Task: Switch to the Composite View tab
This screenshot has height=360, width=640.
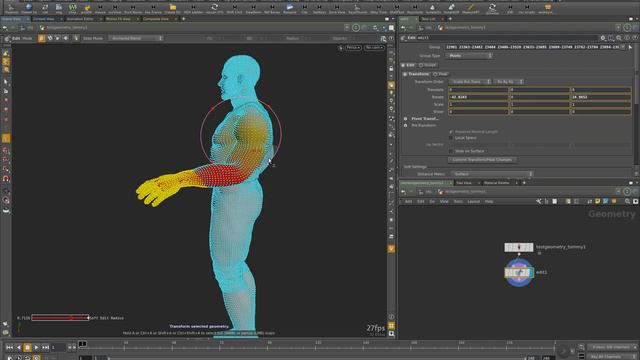Action: coord(156,19)
